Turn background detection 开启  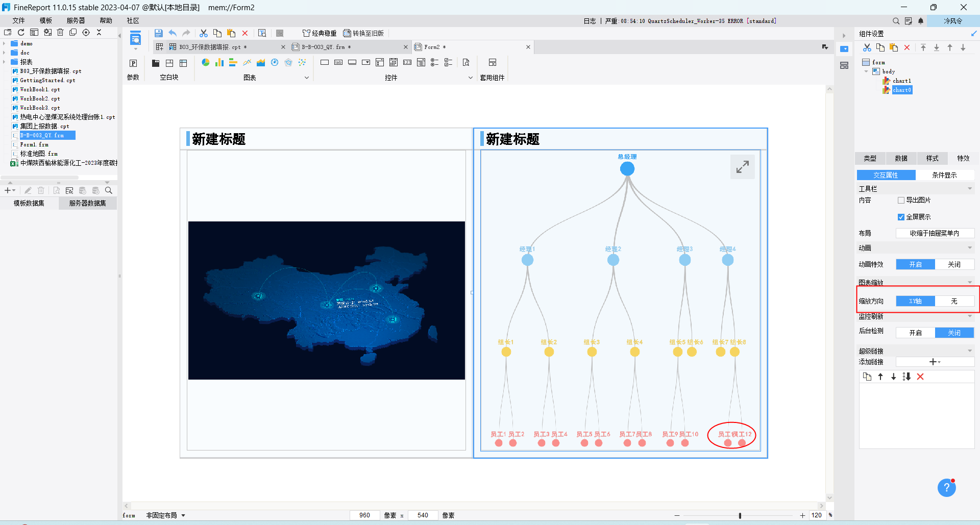pos(916,333)
